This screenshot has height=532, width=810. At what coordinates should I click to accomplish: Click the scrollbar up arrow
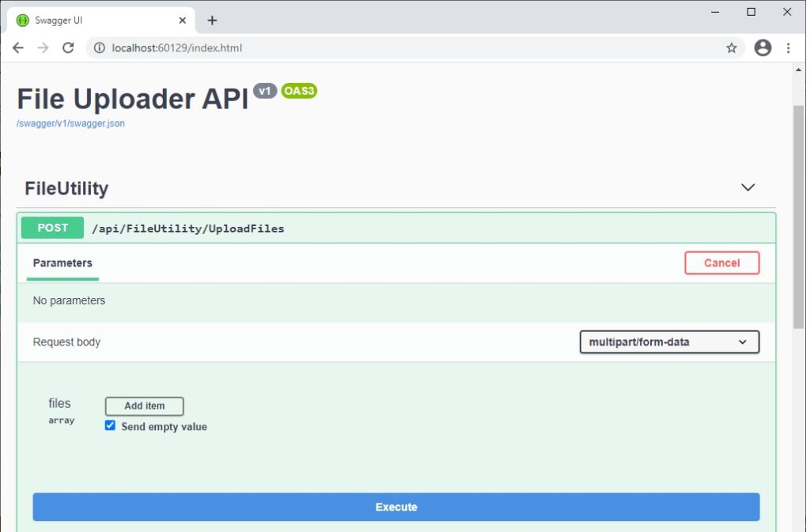(x=799, y=70)
